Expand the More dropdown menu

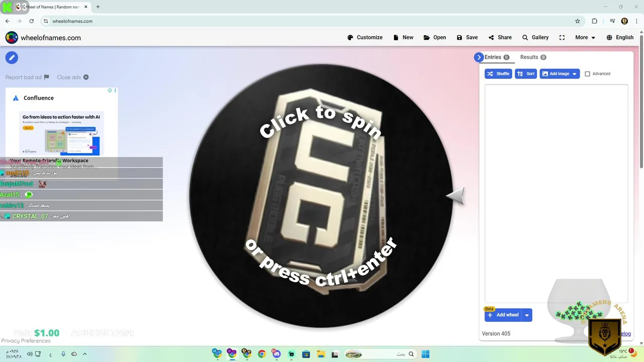click(585, 37)
